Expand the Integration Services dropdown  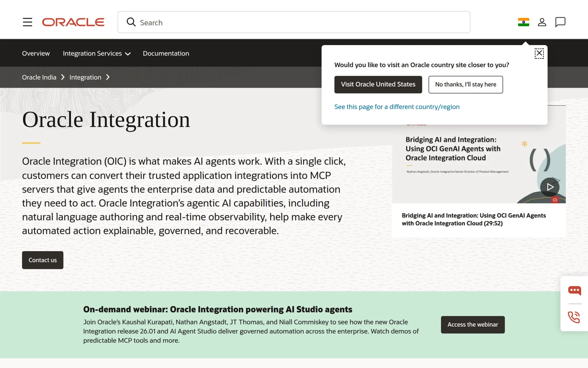tap(97, 53)
